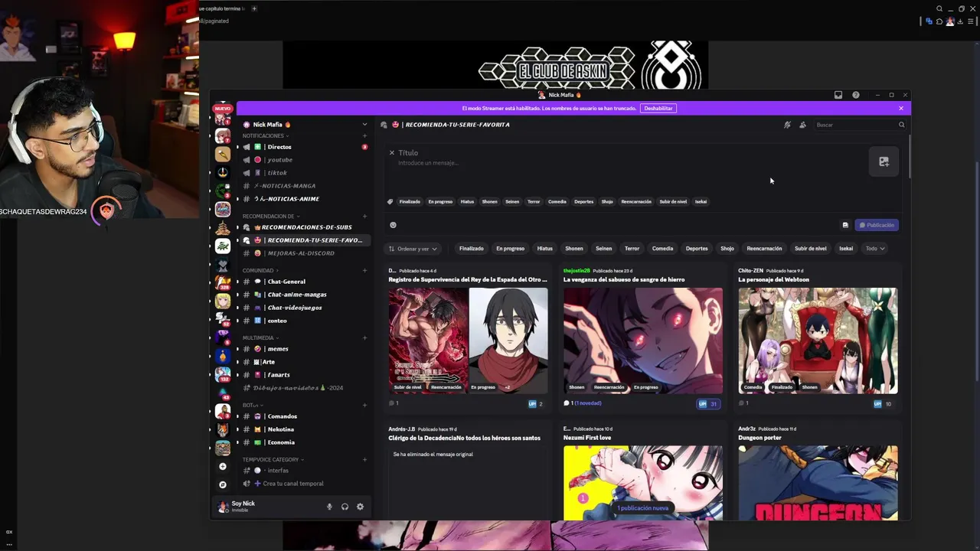Open the Discord inbox icon
Viewport: 980px width, 551px height.
[838, 95]
